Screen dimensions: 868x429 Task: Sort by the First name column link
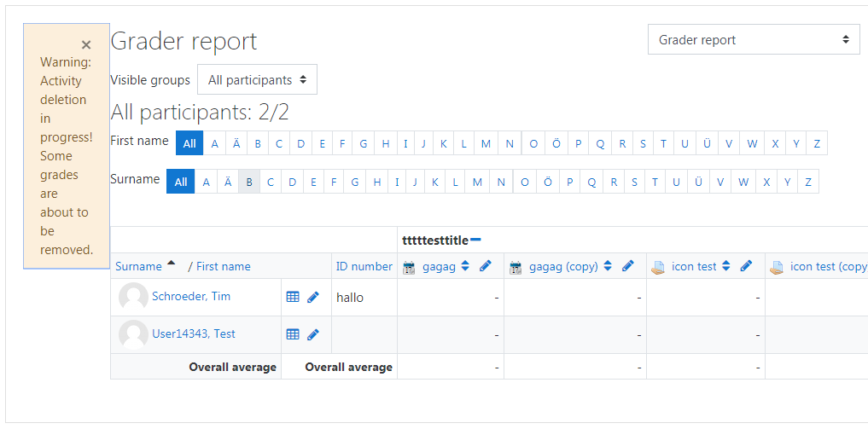point(223,266)
